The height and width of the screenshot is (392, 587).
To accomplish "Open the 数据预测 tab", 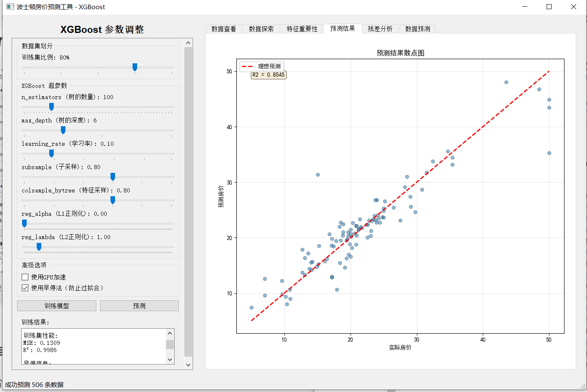I will point(418,29).
